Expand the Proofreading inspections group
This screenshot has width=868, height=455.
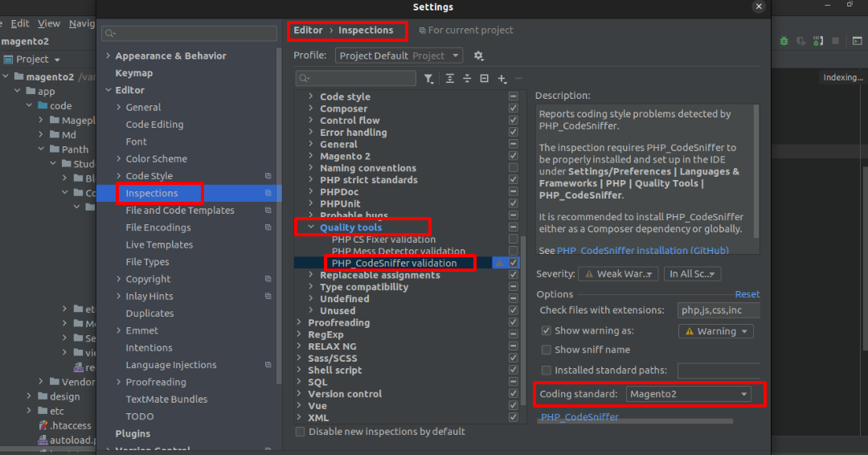point(300,322)
